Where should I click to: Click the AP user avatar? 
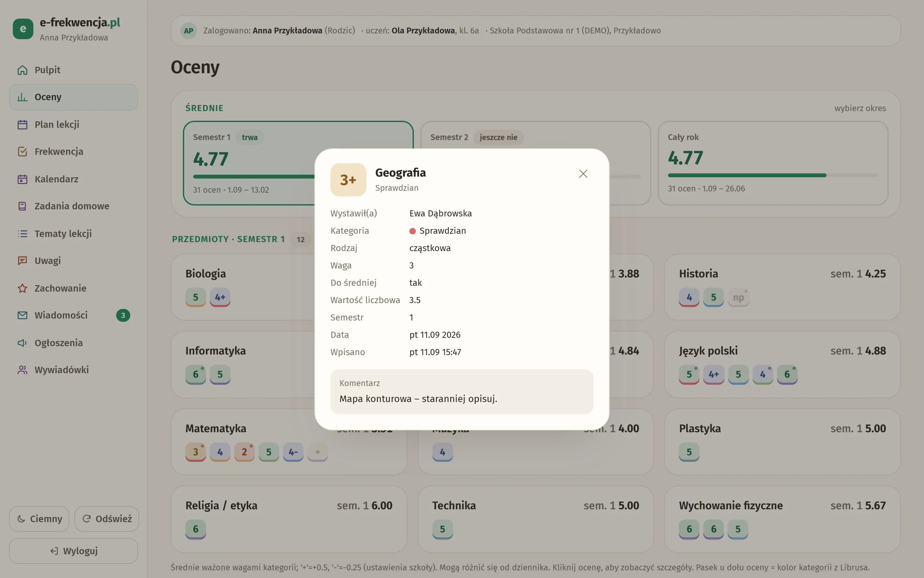point(189,31)
